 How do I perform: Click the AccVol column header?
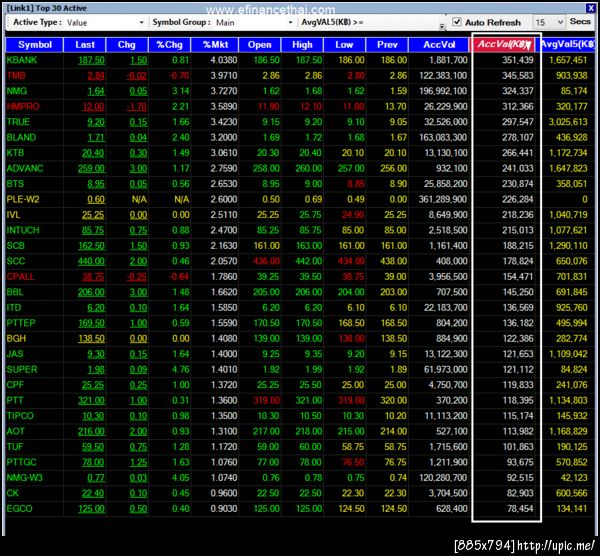point(439,45)
